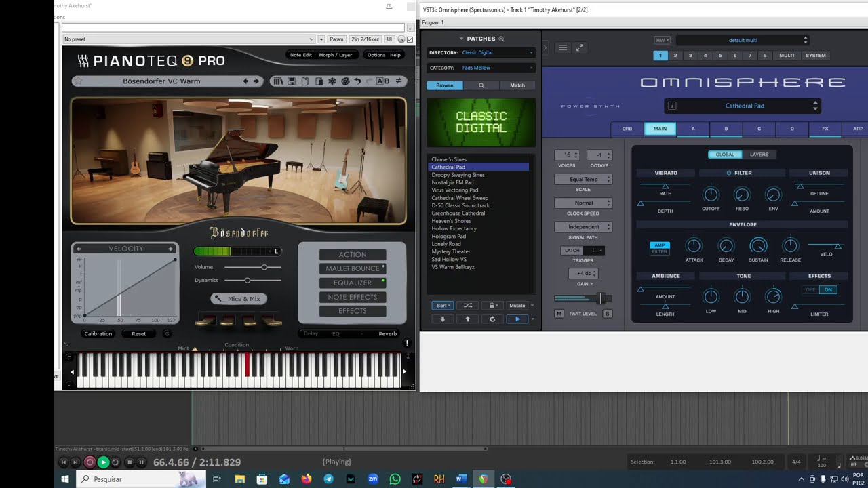This screenshot has width=868, height=488.
Task: Undo last change in Pianoteq
Action: [x=357, y=81]
